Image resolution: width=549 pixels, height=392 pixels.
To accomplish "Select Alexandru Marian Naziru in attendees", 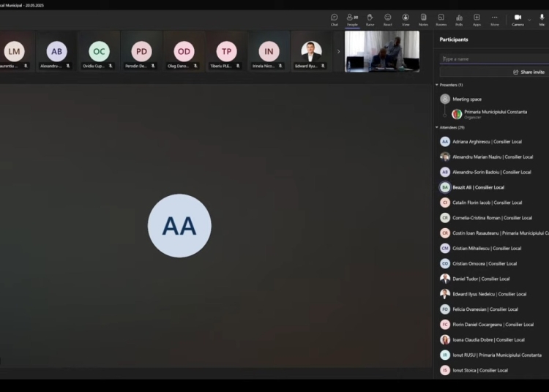I will (491, 157).
